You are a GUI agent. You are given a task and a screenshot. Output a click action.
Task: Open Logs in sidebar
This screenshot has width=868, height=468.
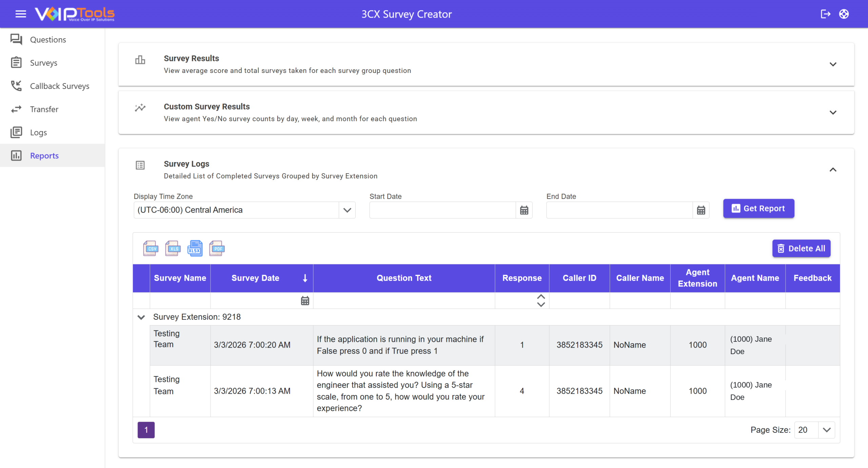click(52, 132)
